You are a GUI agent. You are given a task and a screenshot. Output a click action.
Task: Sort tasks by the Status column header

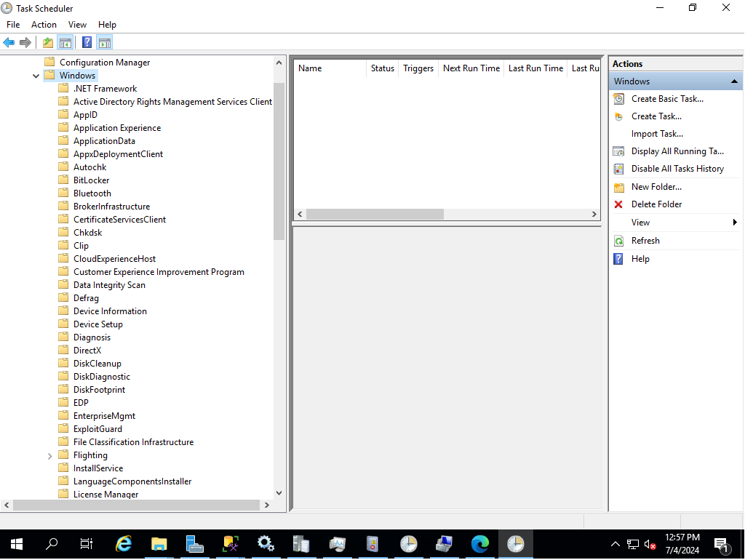click(x=383, y=68)
